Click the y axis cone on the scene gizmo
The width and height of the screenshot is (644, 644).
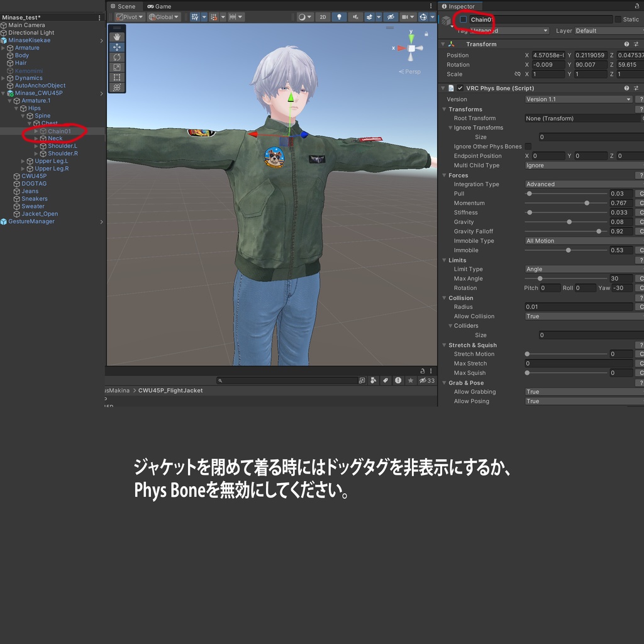coord(412,40)
